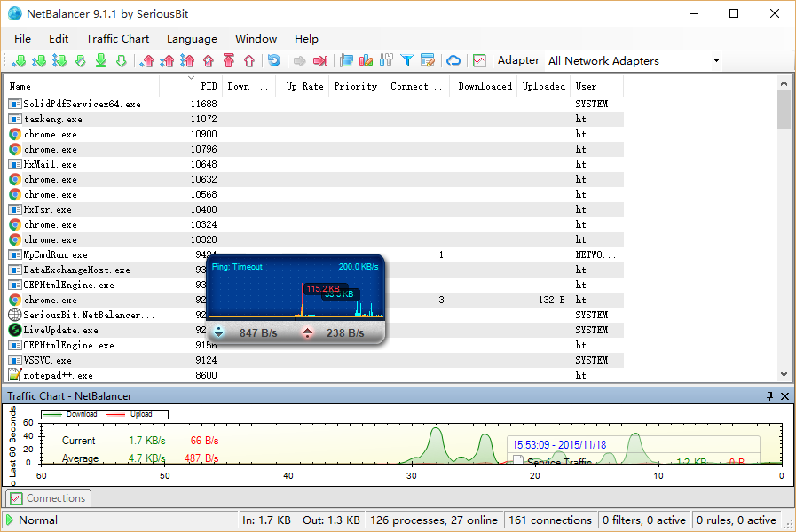Close the Traffic Chart panel
The image size is (796, 532).
[x=784, y=396]
